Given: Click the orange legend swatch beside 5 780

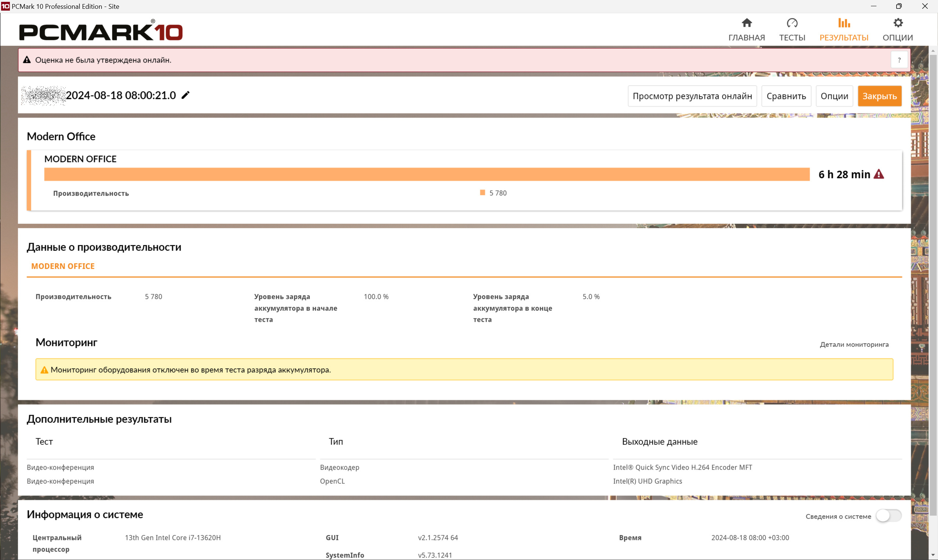Looking at the screenshot, I should (x=482, y=193).
